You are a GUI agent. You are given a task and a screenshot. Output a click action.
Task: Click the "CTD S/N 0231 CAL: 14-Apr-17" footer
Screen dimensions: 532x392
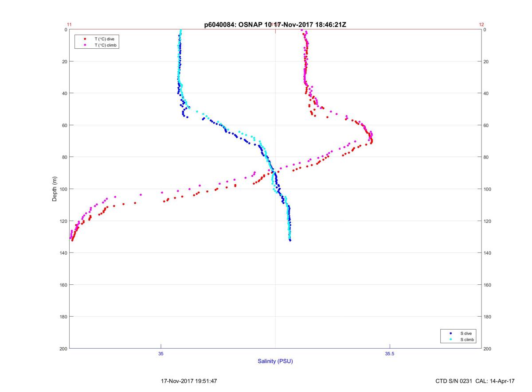(x=475, y=381)
